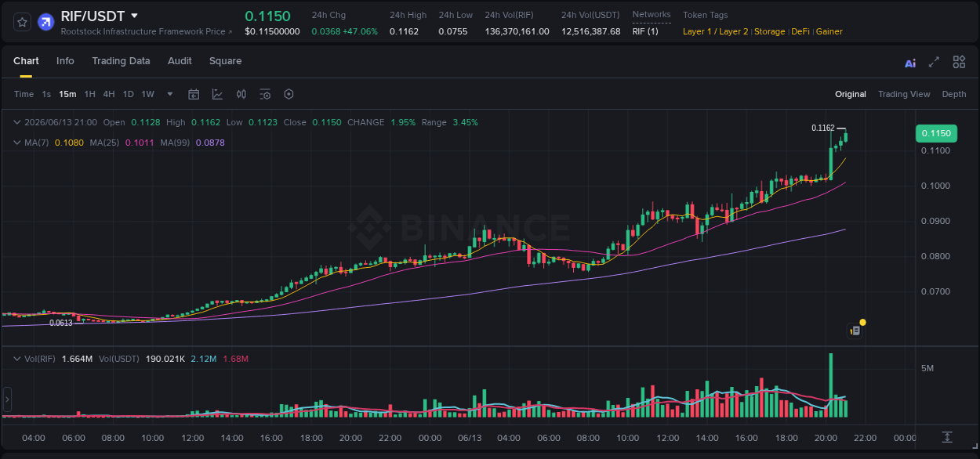Click the Close value 0.1150 in the OHLC row

[x=327, y=122]
